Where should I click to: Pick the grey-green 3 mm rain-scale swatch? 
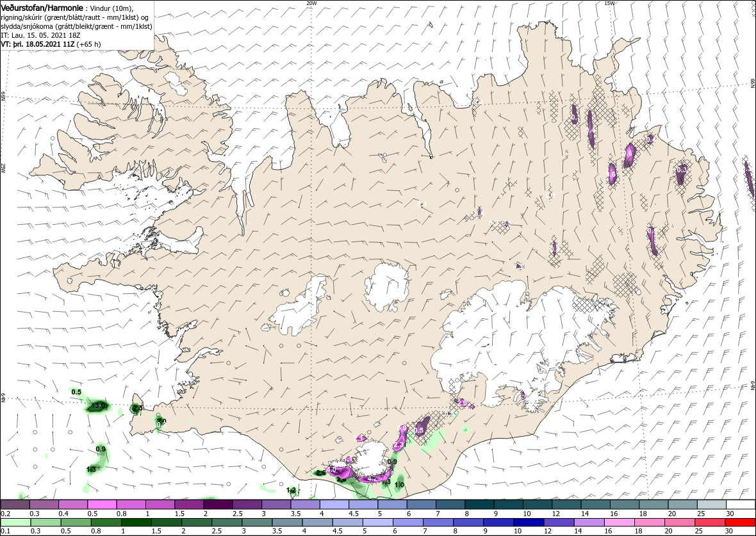[x=257, y=523]
